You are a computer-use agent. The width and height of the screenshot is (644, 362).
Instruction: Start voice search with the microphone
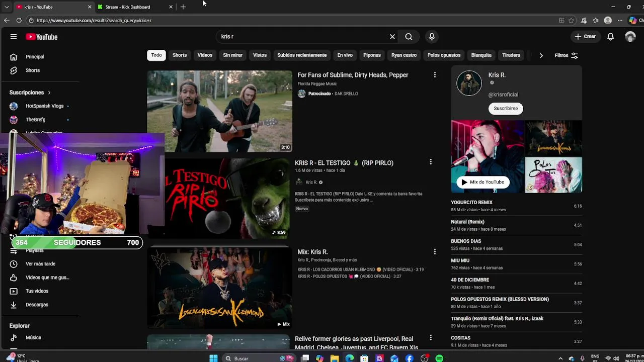(x=432, y=37)
